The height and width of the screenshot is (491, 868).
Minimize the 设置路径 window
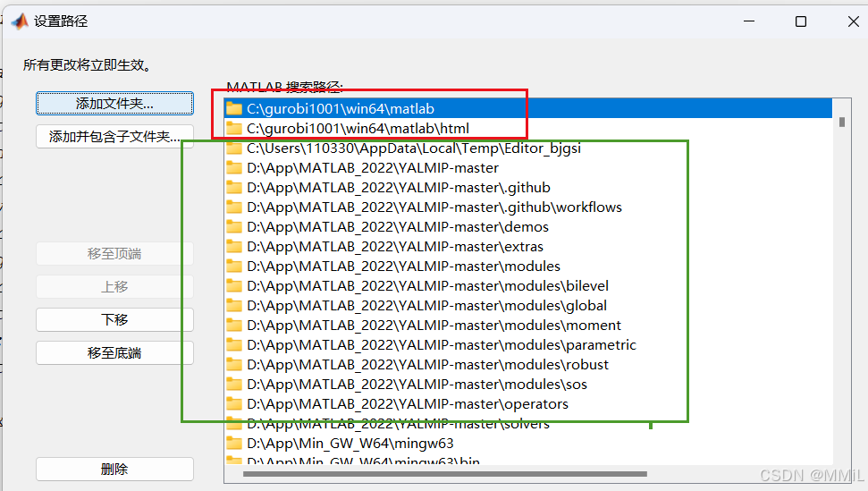(749, 21)
